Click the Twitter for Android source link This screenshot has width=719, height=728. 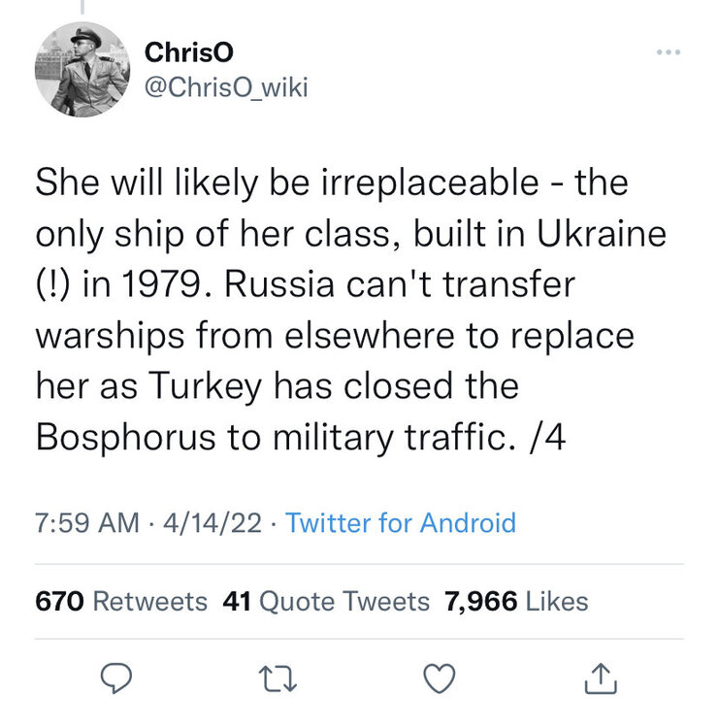pos(401,523)
